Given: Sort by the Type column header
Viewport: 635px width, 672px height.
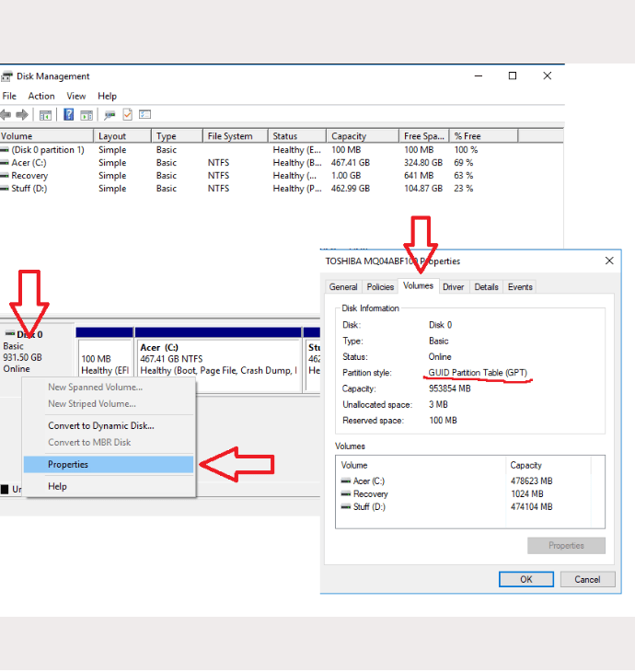Looking at the screenshot, I should tap(177, 136).
